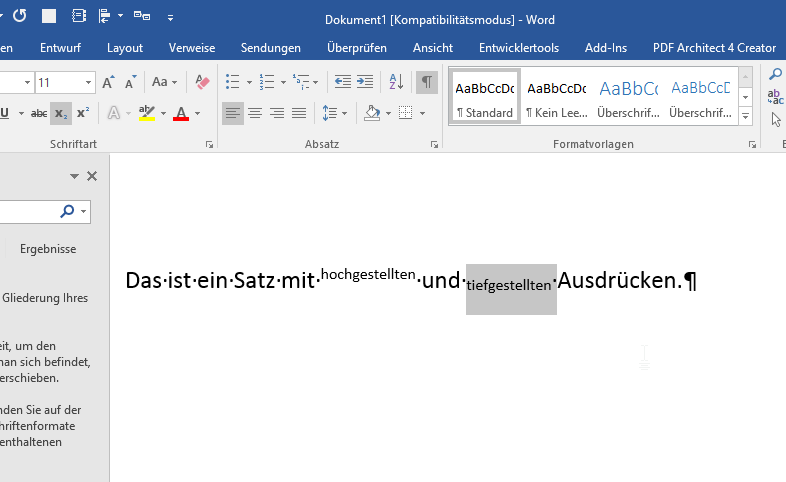The width and height of the screenshot is (786, 482).
Task: Open the Formatvorlagen pane launcher
Action: pos(752,145)
